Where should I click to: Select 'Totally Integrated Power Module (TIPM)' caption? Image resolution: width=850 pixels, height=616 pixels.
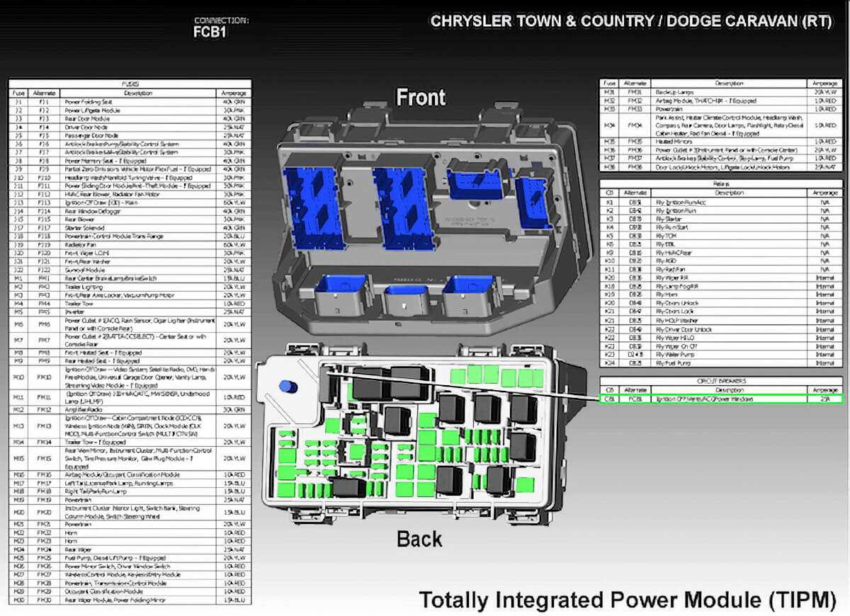click(628, 600)
